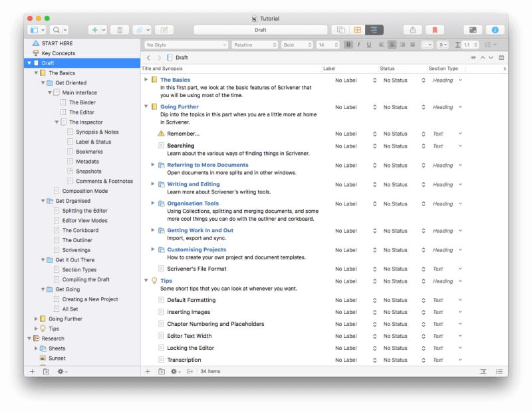Toggle Italic in the format bar
532x411 pixels.
coord(358,45)
